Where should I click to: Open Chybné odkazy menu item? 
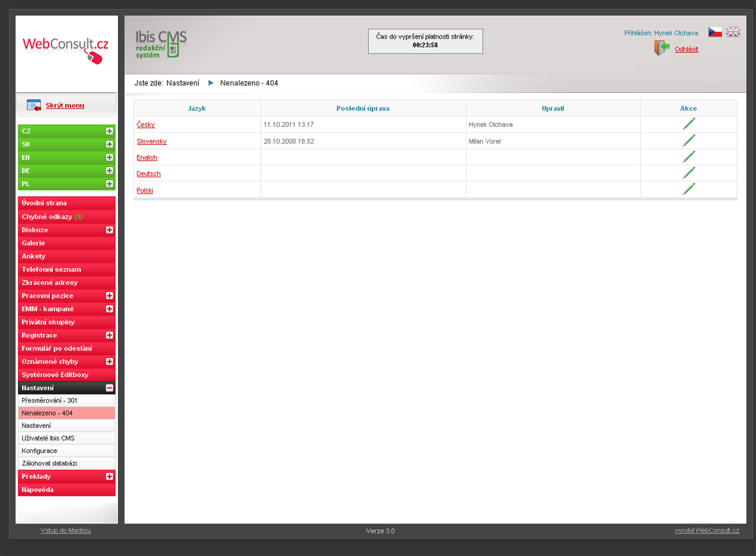67,217
